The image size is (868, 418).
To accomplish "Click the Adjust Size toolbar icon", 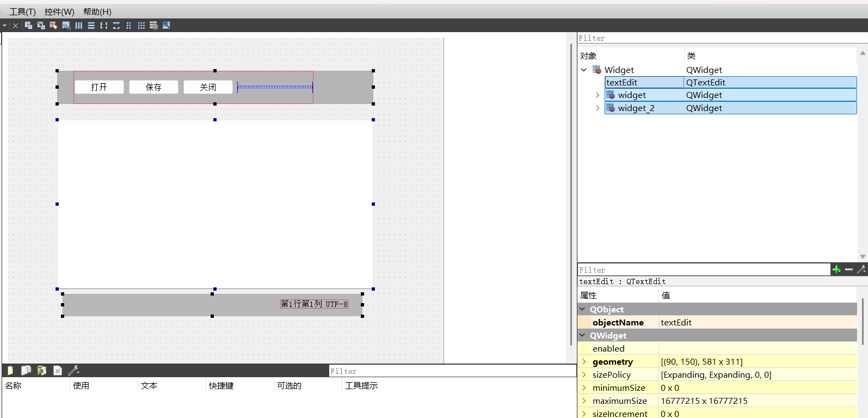I will tap(167, 25).
